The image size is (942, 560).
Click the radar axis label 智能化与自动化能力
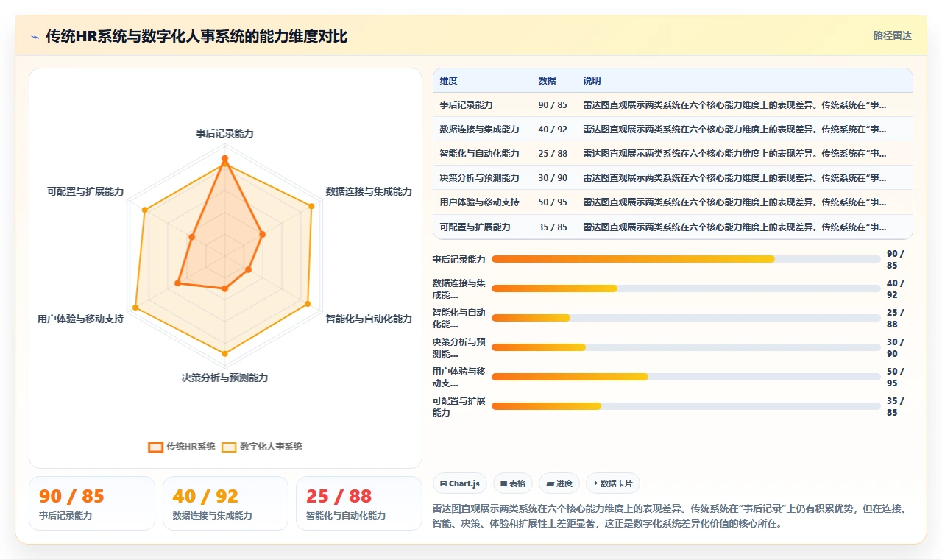click(x=369, y=319)
